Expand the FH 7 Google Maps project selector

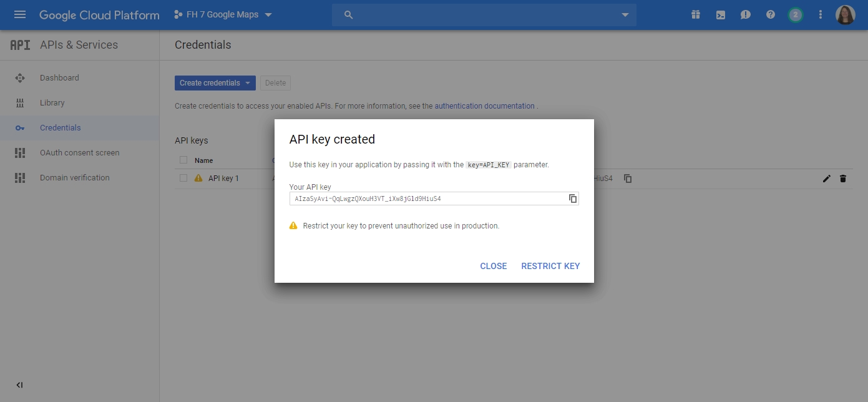[x=223, y=15]
